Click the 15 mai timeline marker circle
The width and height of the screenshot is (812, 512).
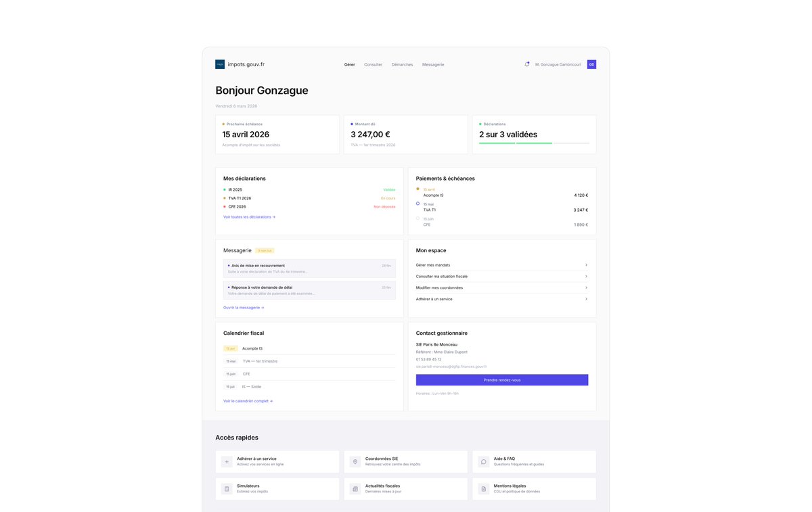coord(418,204)
